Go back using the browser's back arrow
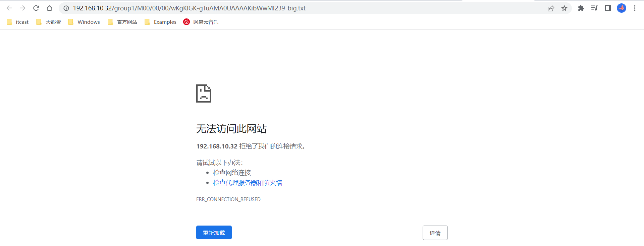The width and height of the screenshot is (644, 246). (x=9, y=8)
